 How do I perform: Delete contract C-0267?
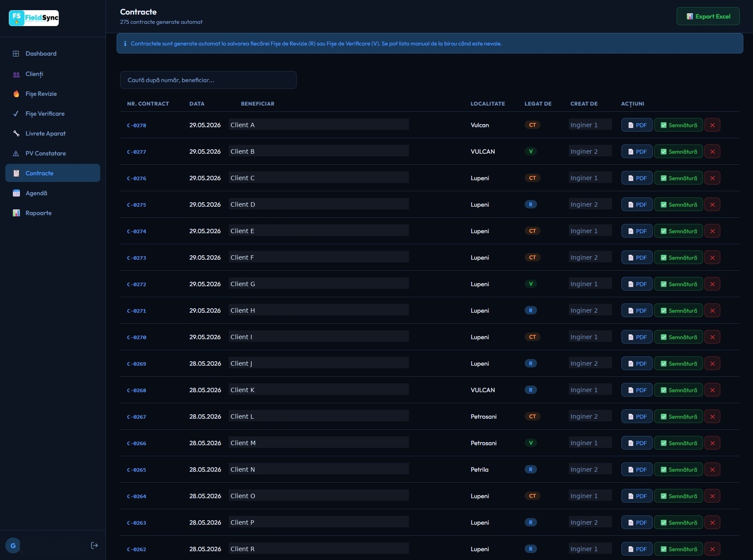tap(712, 416)
